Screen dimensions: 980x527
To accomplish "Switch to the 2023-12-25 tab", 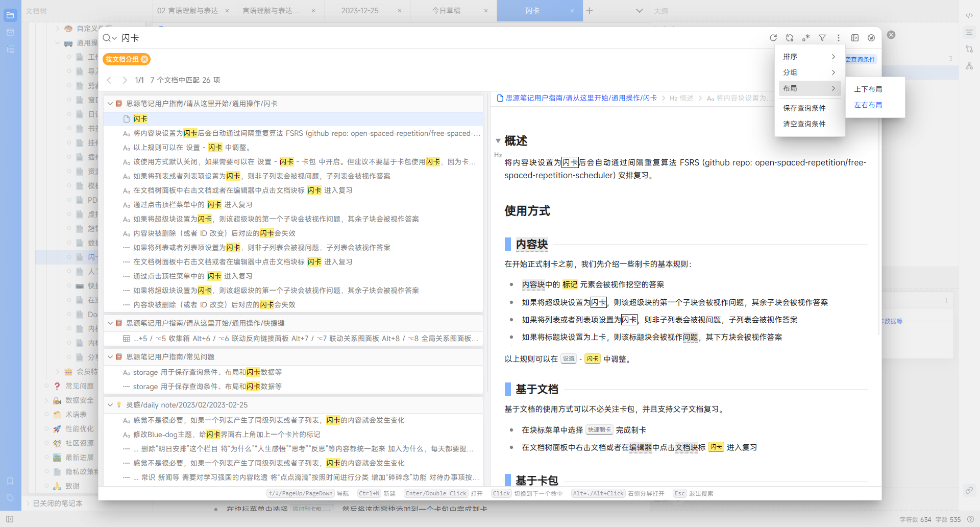I will click(360, 11).
